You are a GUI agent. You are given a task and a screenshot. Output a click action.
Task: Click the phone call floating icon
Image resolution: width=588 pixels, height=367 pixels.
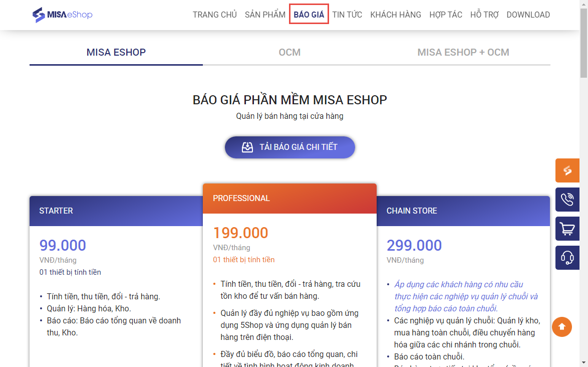coord(567,199)
